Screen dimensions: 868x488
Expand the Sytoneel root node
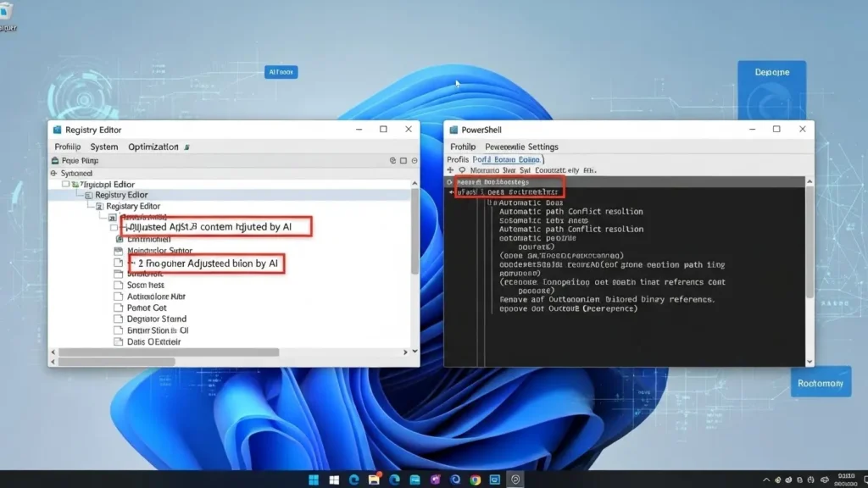coord(53,172)
